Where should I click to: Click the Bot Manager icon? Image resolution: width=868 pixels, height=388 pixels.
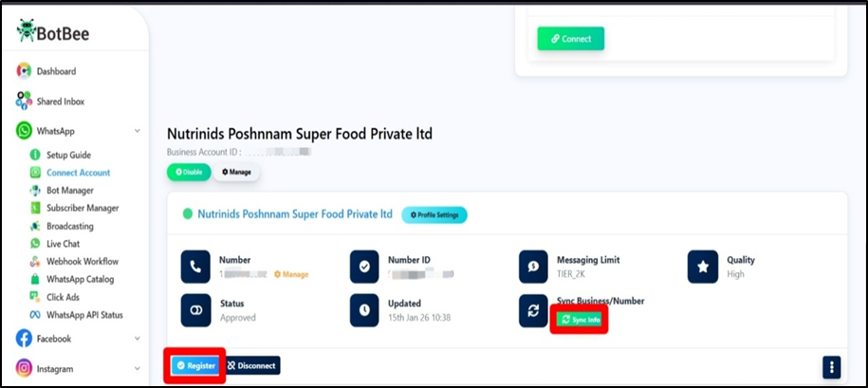pyautogui.click(x=35, y=191)
